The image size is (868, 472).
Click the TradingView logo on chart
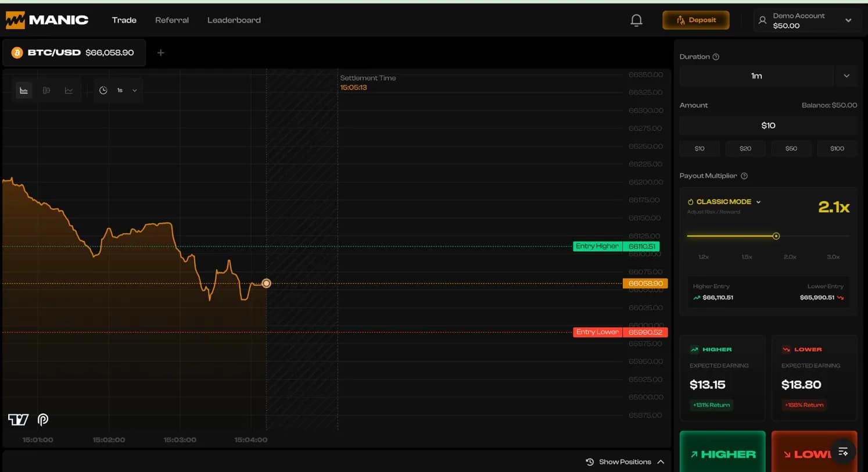18,420
